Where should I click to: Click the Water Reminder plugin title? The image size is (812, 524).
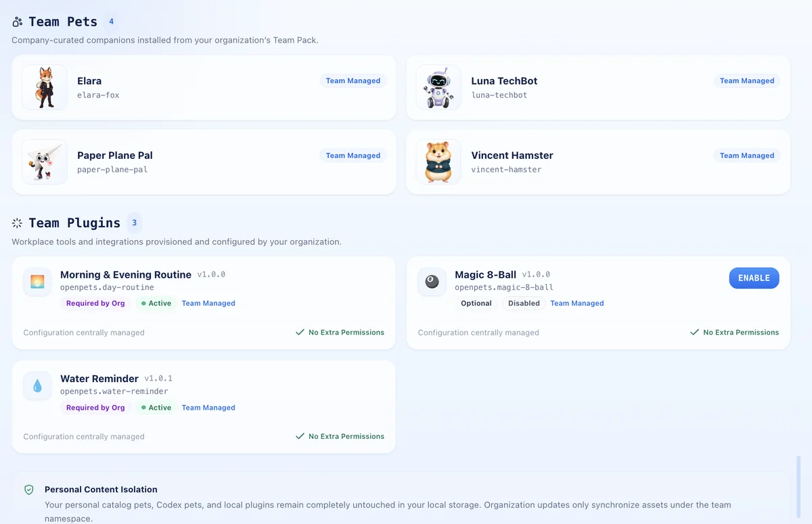pos(99,379)
